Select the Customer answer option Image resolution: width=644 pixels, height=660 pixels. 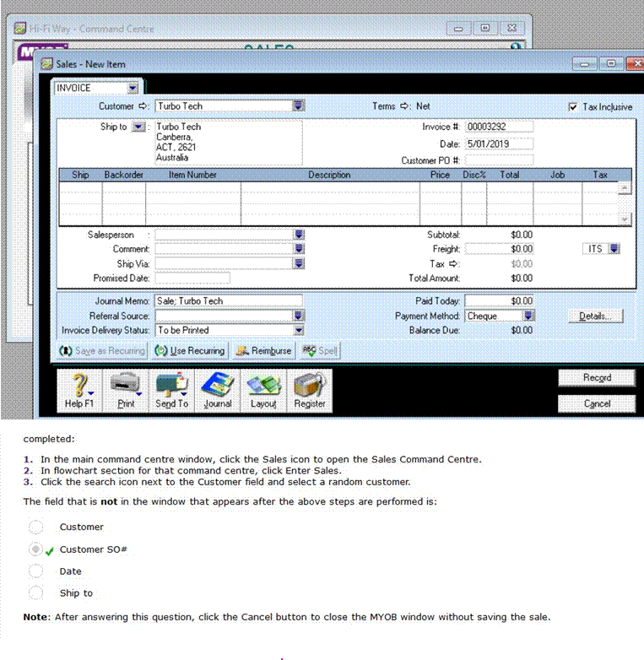tap(35, 527)
